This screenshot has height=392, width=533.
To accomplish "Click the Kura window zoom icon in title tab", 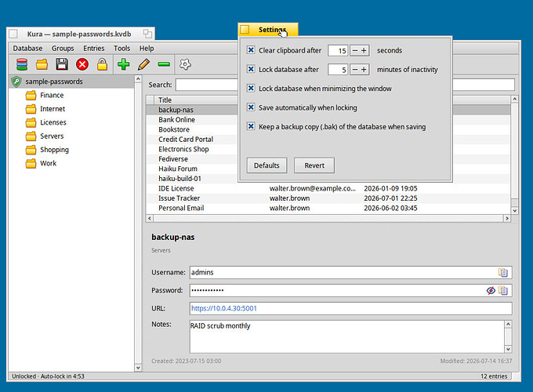I will (x=147, y=34).
